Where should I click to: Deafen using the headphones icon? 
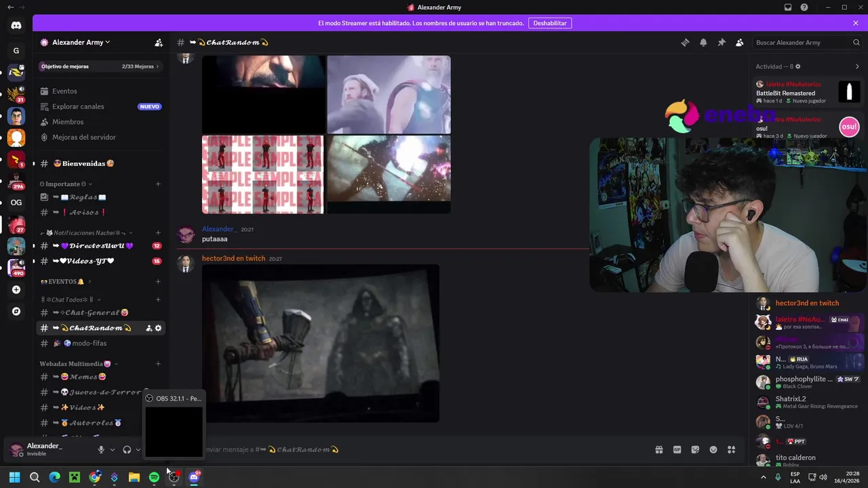[x=127, y=449]
